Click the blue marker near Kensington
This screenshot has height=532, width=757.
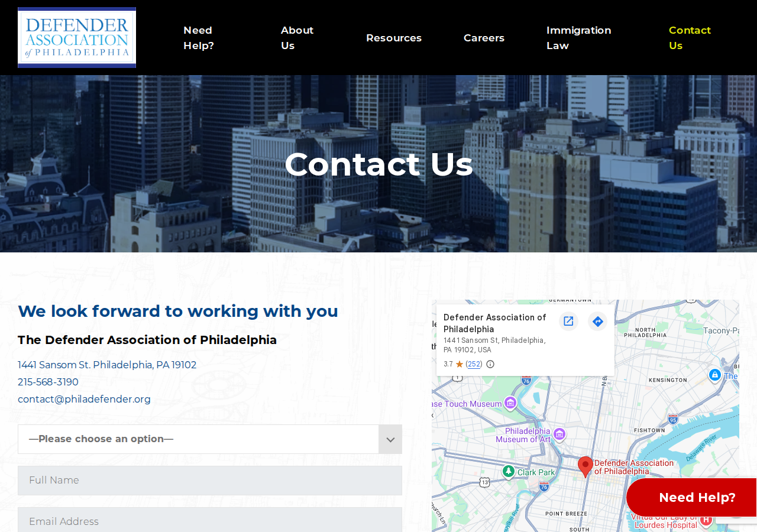point(715,375)
